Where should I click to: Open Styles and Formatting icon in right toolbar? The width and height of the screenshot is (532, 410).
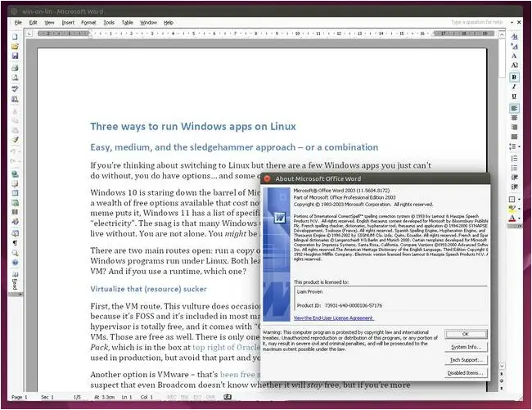click(x=514, y=37)
